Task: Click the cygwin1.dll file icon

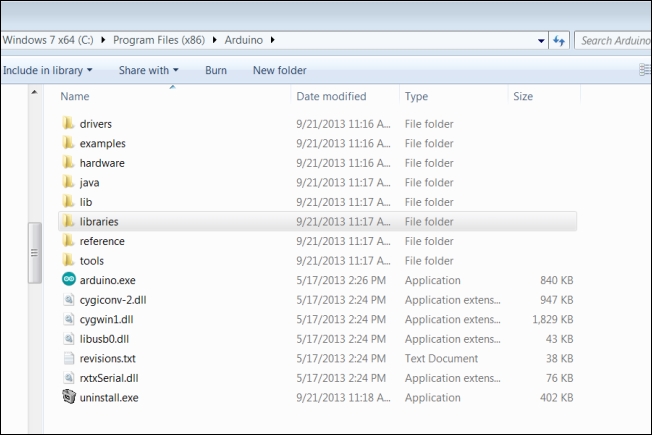Action: (69, 319)
